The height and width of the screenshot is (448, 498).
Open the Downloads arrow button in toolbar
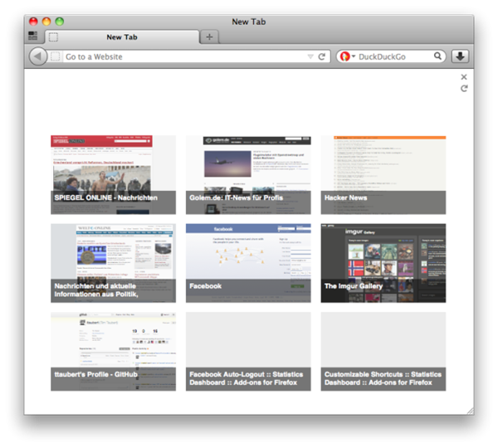[x=460, y=56]
